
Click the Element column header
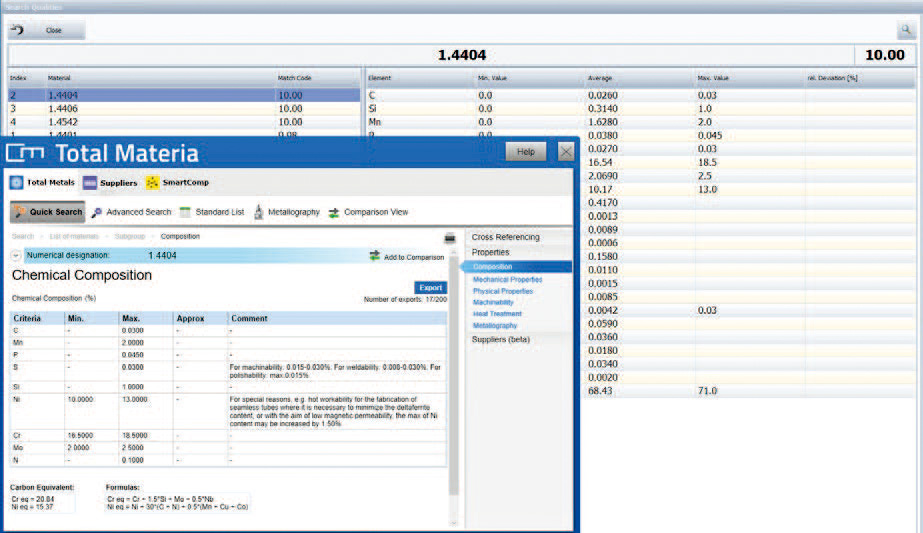[x=380, y=78]
